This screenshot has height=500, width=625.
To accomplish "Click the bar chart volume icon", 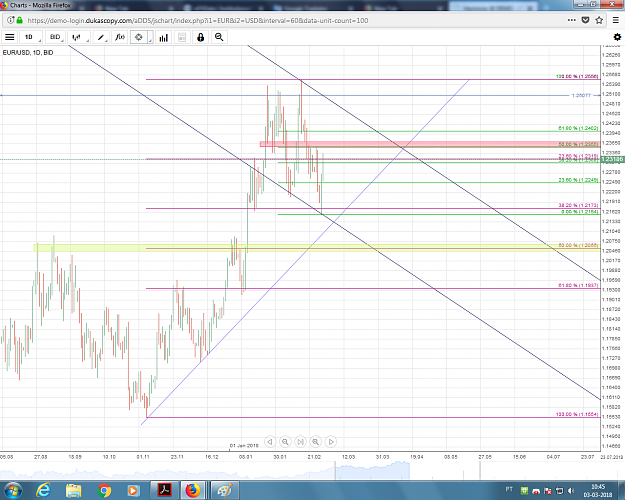I will 163,37.
